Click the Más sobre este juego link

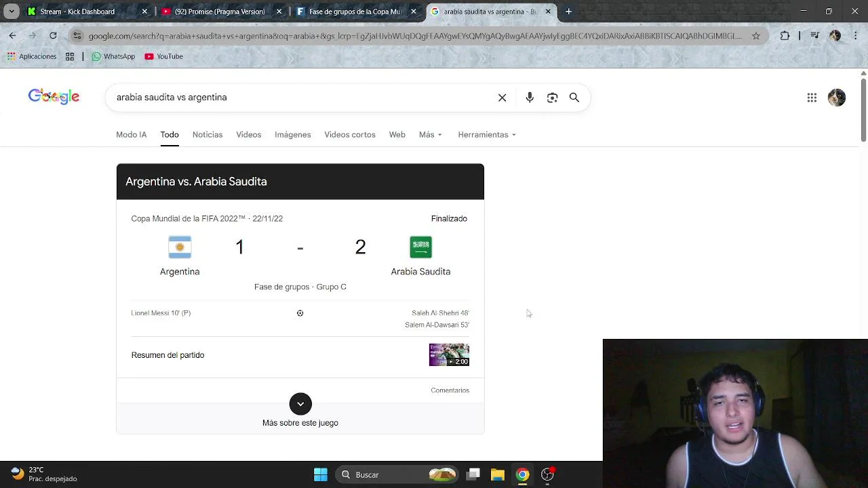coord(300,423)
